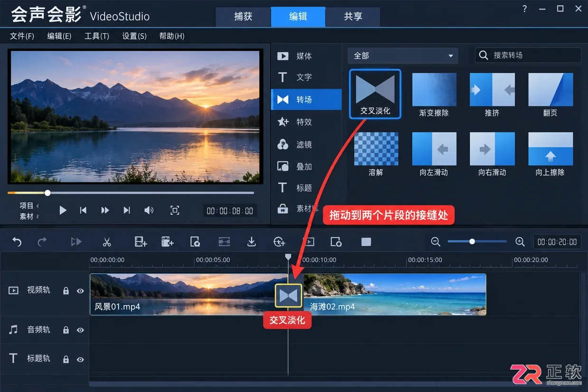Viewport: 588px width, 392px height.
Task: Click the square stop icon in toolbar
Action: tap(366, 242)
